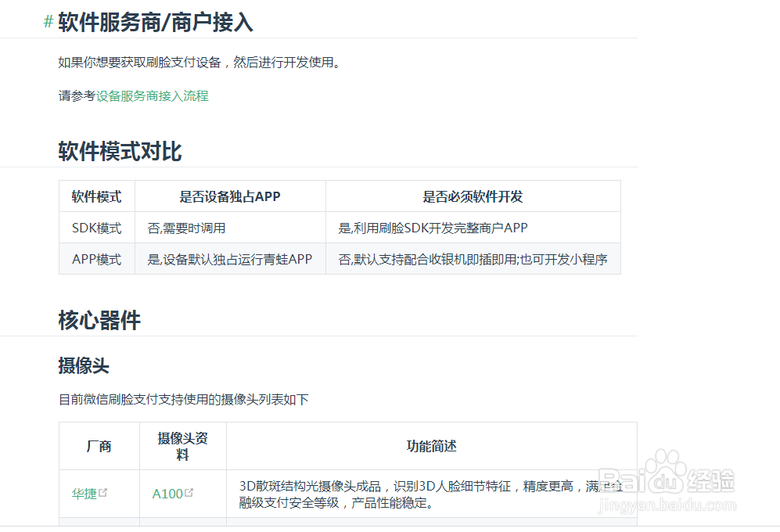Image resolution: width=780 pixels, height=532 pixels.
Task: Click the 否,需要时调用 cell
Action: point(230,228)
